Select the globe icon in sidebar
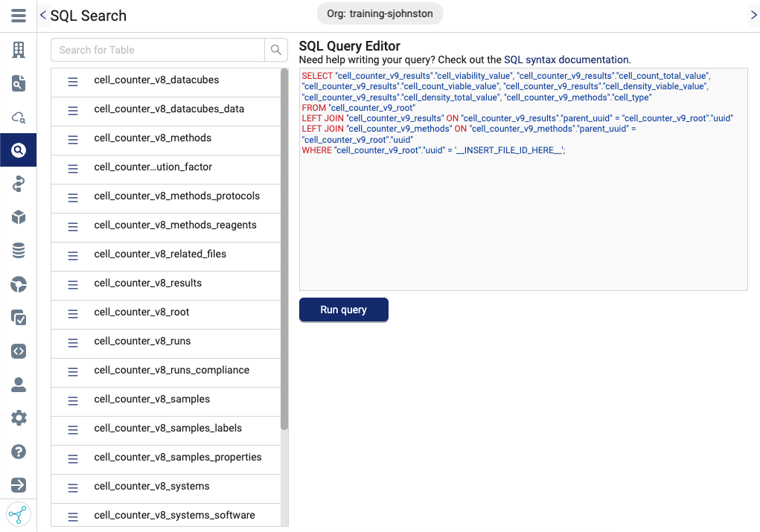This screenshot has height=532, width=760. pyautogui.click(x=19, y=284)
